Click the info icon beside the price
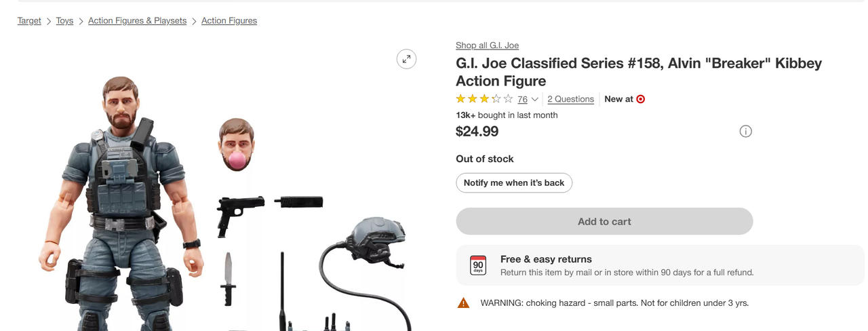 745,132
